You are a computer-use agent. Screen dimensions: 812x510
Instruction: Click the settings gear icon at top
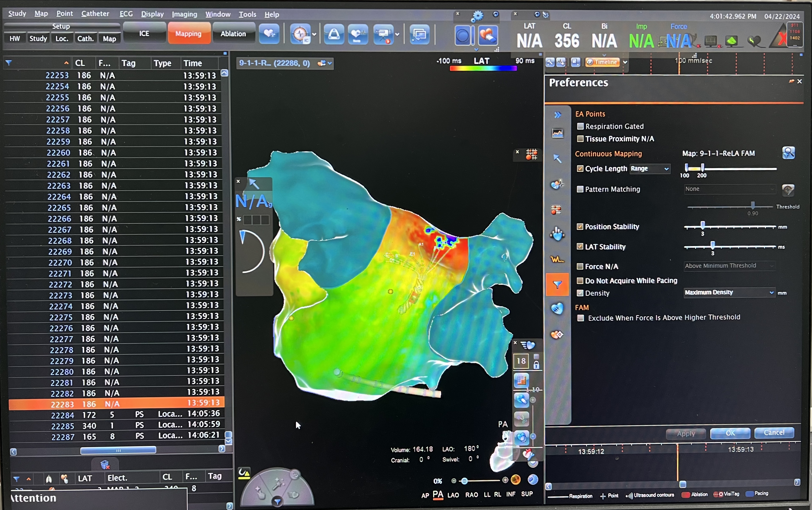point(477,16)
